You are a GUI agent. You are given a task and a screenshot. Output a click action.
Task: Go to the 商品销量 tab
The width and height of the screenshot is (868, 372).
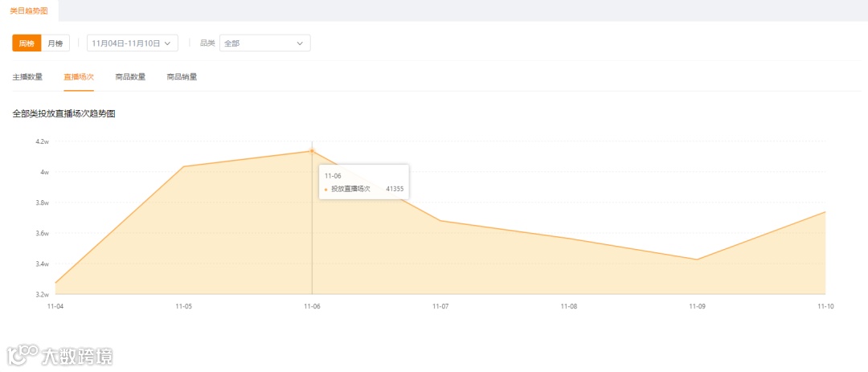point(182,77)
